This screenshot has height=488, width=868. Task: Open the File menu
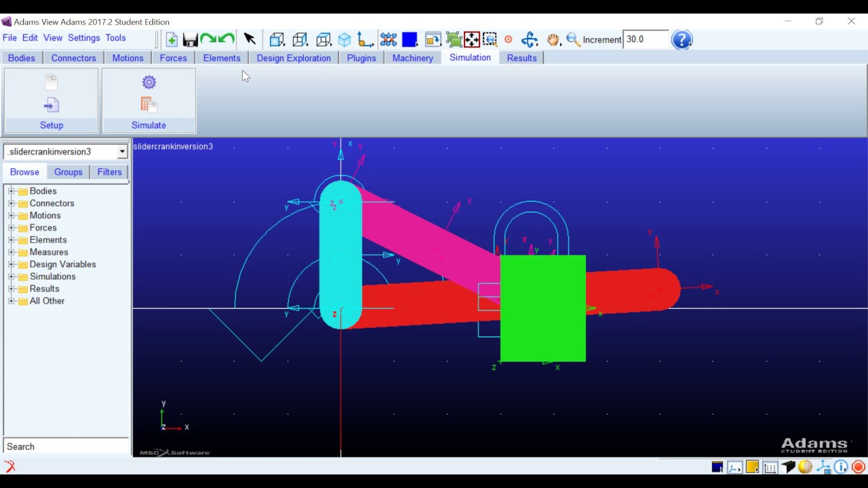tap(9, 38)
